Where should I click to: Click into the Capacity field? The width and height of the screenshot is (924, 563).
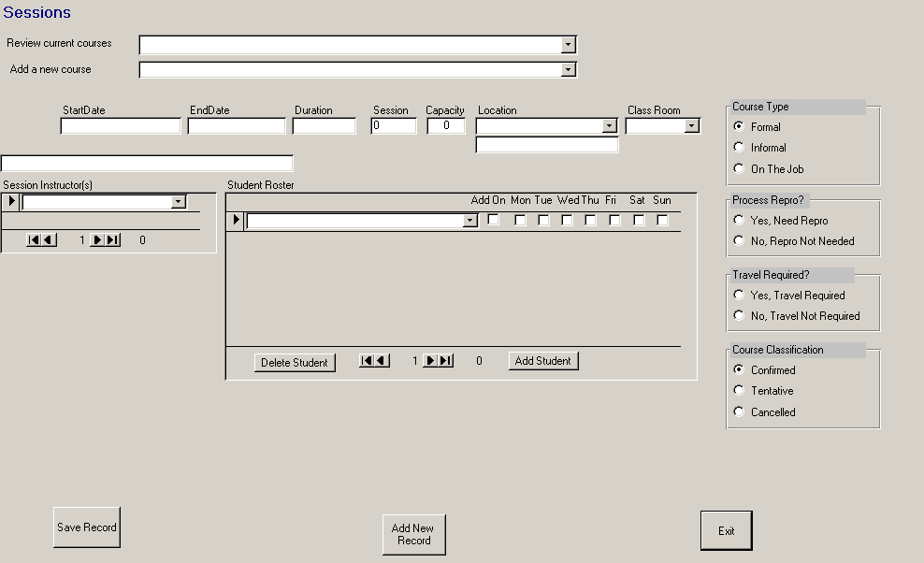coord(446,126)
